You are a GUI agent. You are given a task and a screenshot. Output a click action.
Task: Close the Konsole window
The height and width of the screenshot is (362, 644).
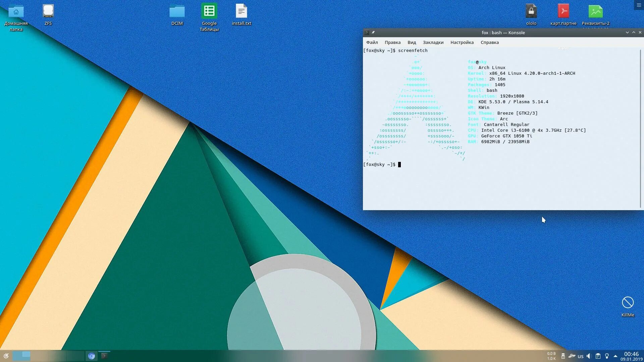point(640,33)
